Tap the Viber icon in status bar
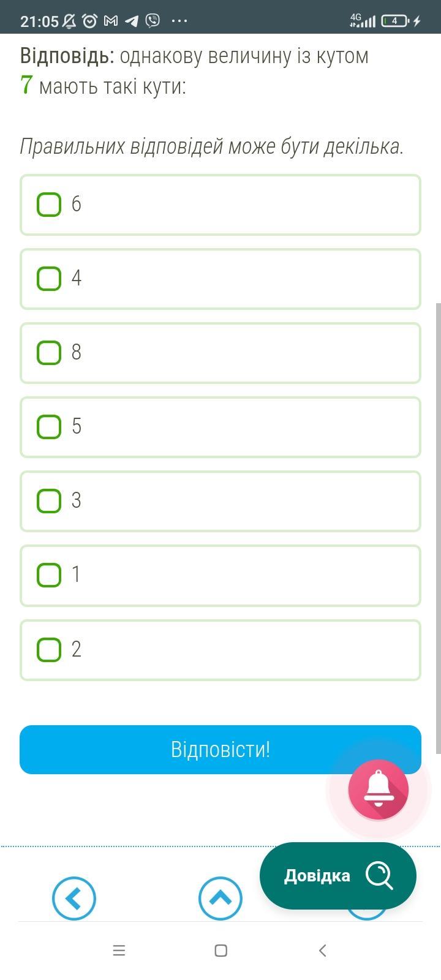The height and width of the screenshot is (980, 441). click(153, 21)
